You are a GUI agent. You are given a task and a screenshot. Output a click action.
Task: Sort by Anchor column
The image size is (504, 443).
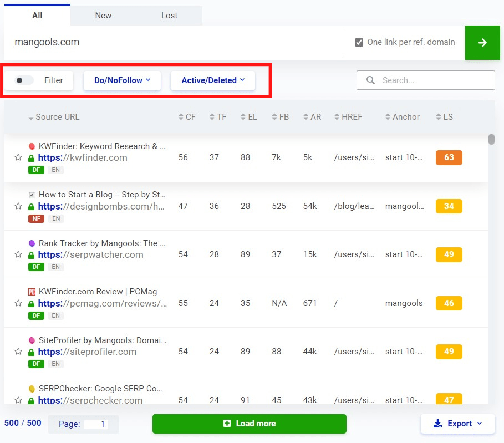(403, 117)
